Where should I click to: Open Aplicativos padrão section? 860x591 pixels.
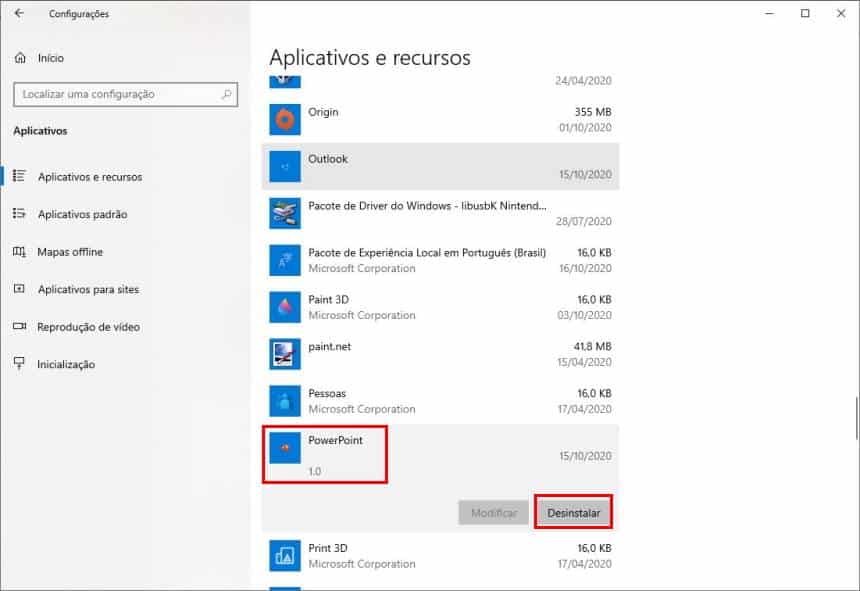[x=82, y=214]
